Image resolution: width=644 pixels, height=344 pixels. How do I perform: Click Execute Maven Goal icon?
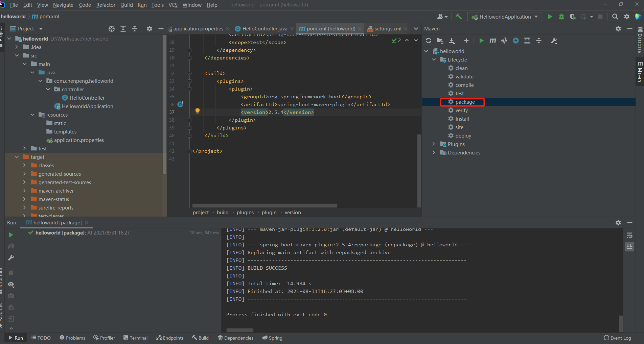492,41
